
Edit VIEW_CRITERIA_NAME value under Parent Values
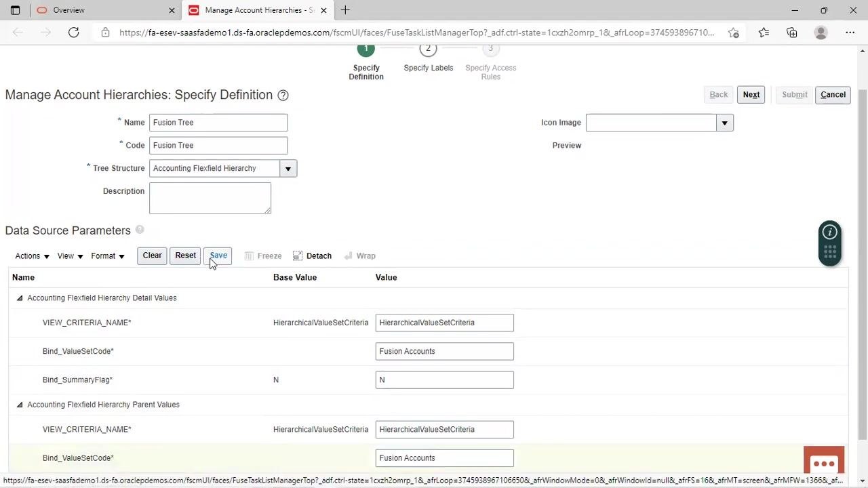[445, 430]
